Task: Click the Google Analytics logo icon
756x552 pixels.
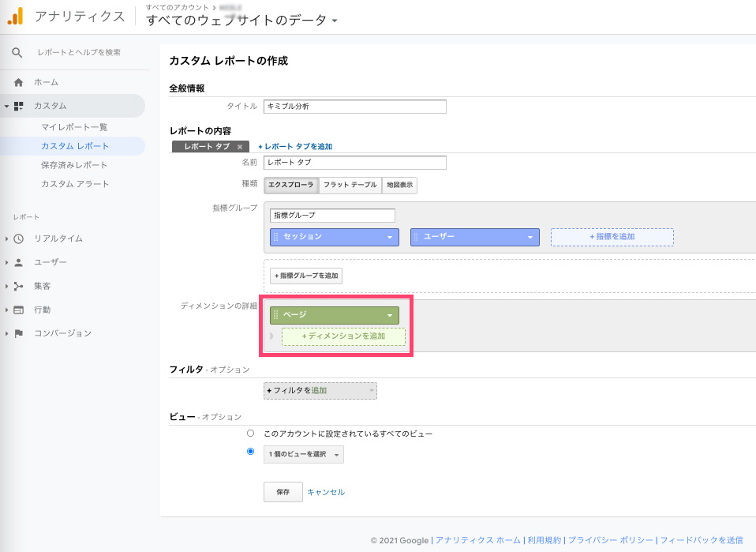Action: 15,16
